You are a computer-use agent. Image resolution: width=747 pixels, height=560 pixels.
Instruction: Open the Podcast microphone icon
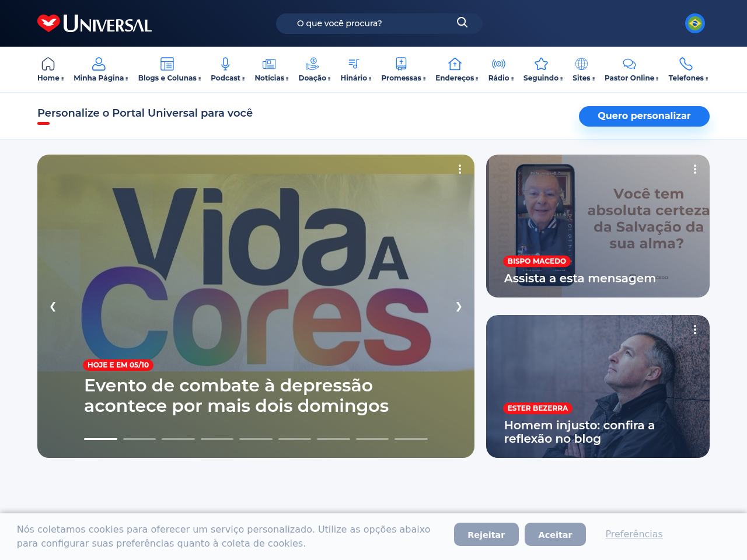(x=225, y=64)
